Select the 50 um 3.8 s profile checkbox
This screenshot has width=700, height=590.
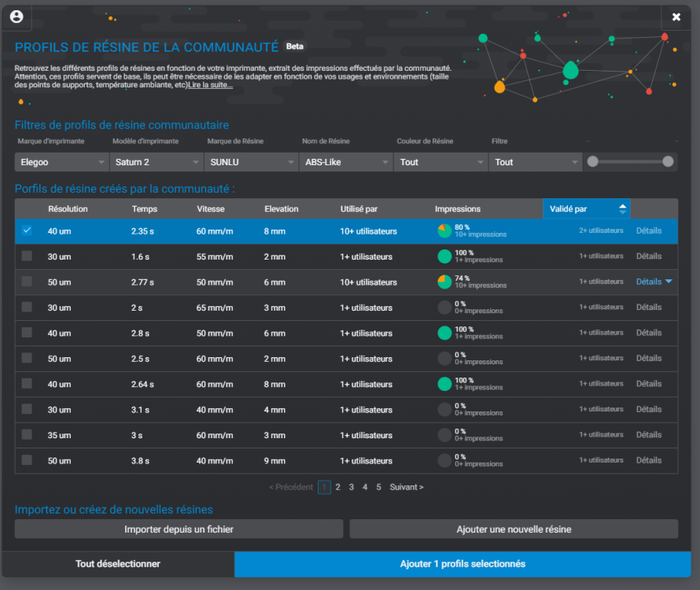(x=27, y=460)
